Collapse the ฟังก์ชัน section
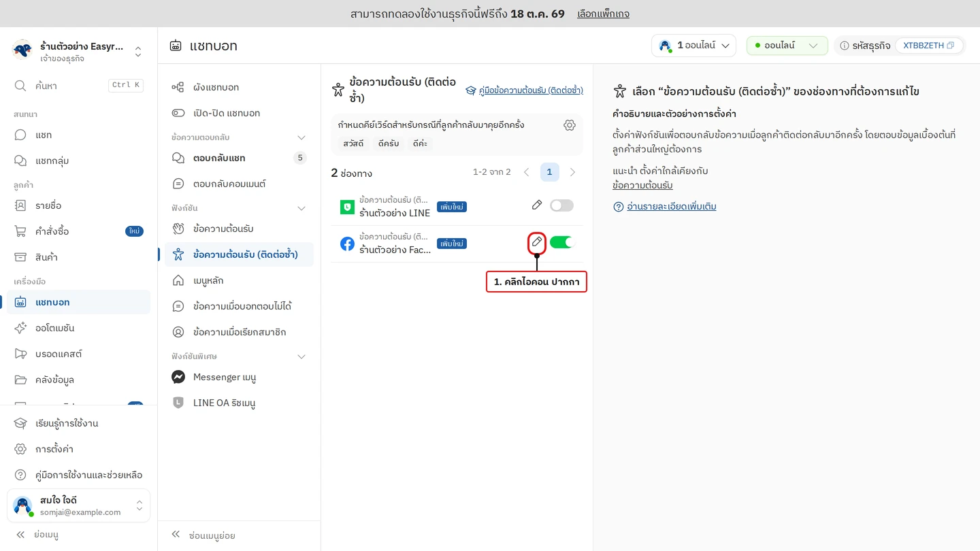This screenshot has height=551, width=980. click(301, 208)
